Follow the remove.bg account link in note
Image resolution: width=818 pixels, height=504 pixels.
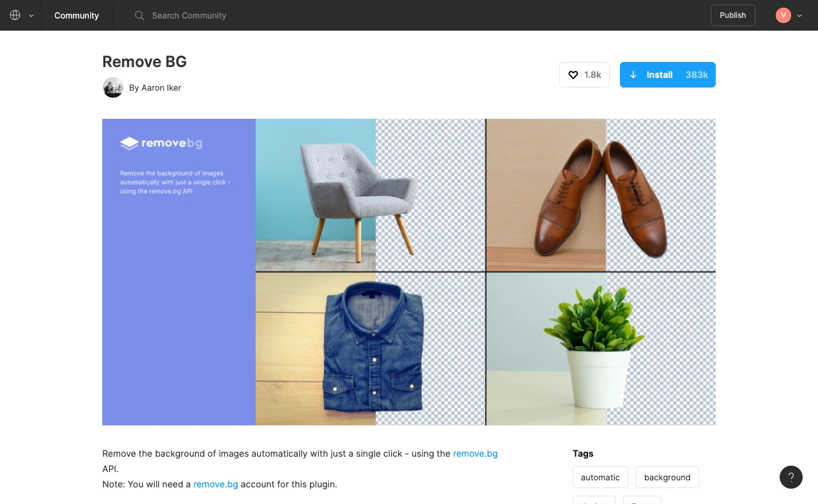pyautogui.click(x=215, y=484)
